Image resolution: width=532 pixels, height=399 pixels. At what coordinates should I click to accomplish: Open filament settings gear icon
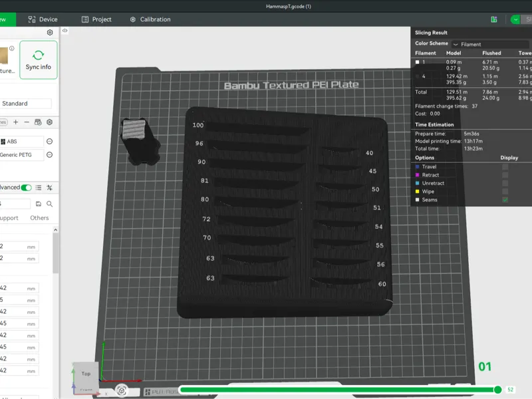[49, 122]
